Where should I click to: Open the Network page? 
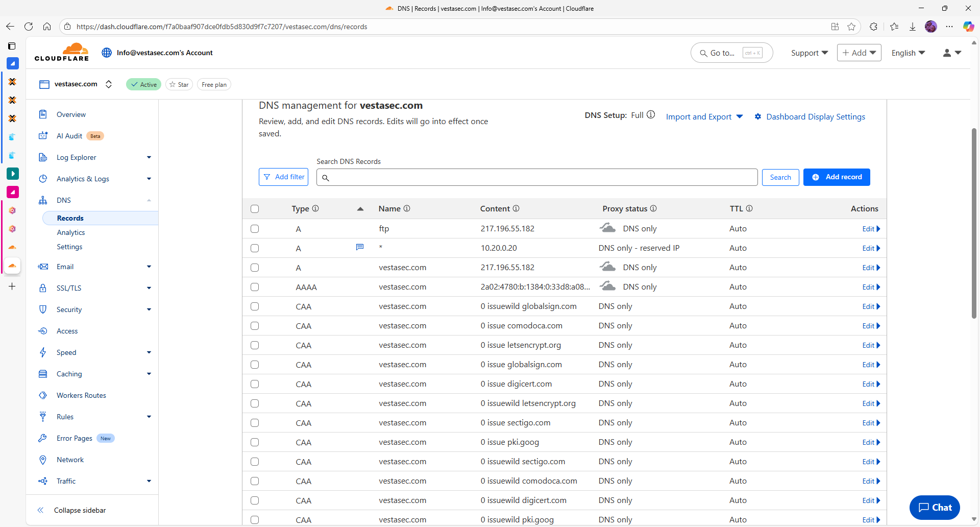click(x=70, y=460)
